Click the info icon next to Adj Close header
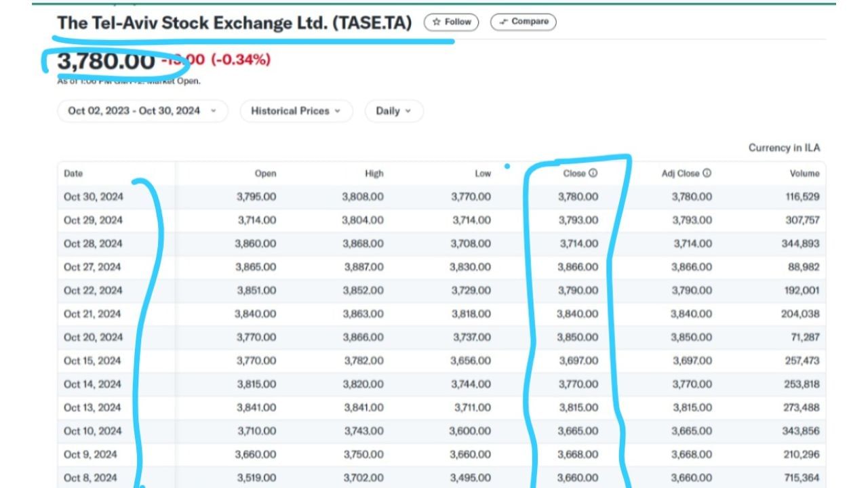Screen dimensions: 868x488 707,174
